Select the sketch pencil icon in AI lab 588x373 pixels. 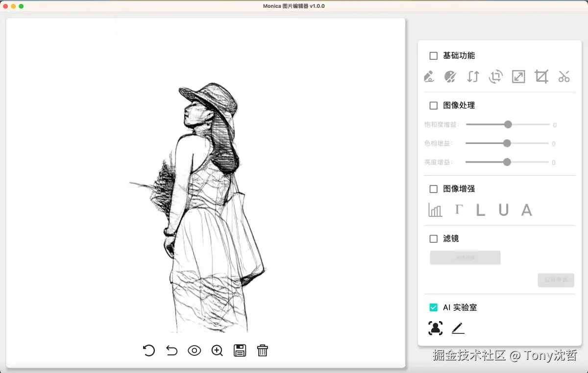coord(458,328)
